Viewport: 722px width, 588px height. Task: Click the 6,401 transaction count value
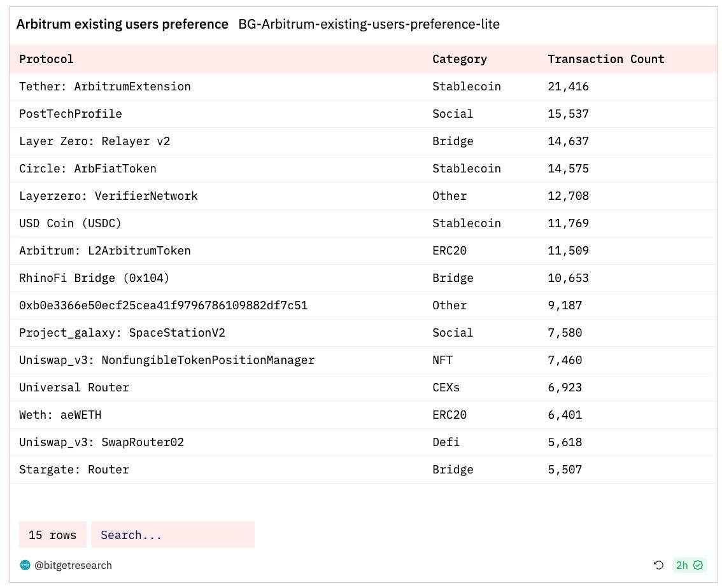coord(565,415)
